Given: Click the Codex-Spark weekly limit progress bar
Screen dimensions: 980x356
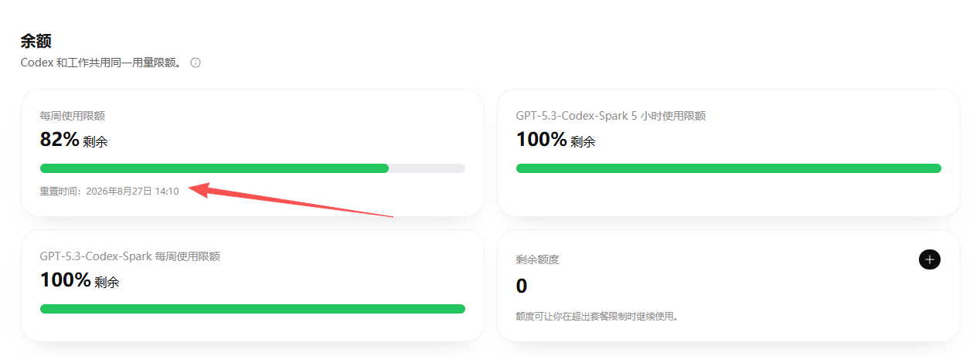Looking at the screenshot, I should click(253, 309).
